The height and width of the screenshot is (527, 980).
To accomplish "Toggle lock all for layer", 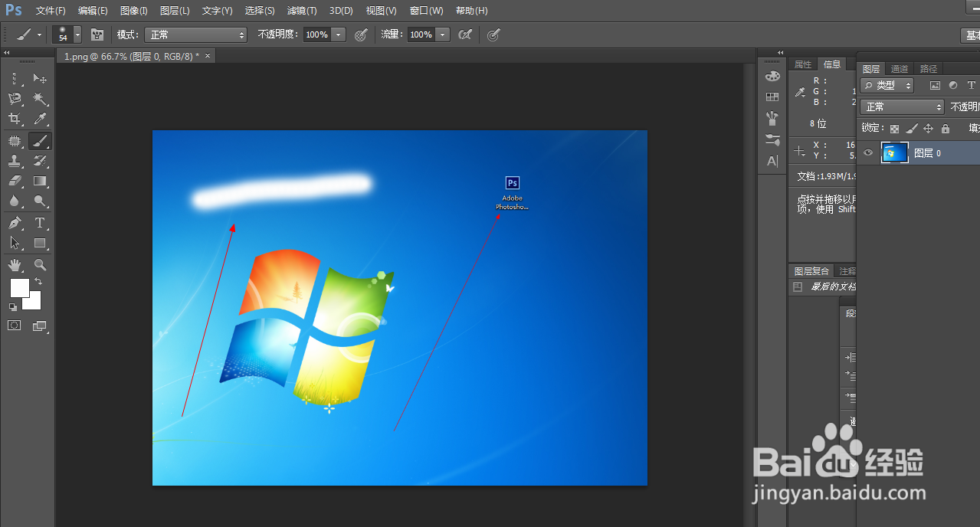I will (945, 129).
